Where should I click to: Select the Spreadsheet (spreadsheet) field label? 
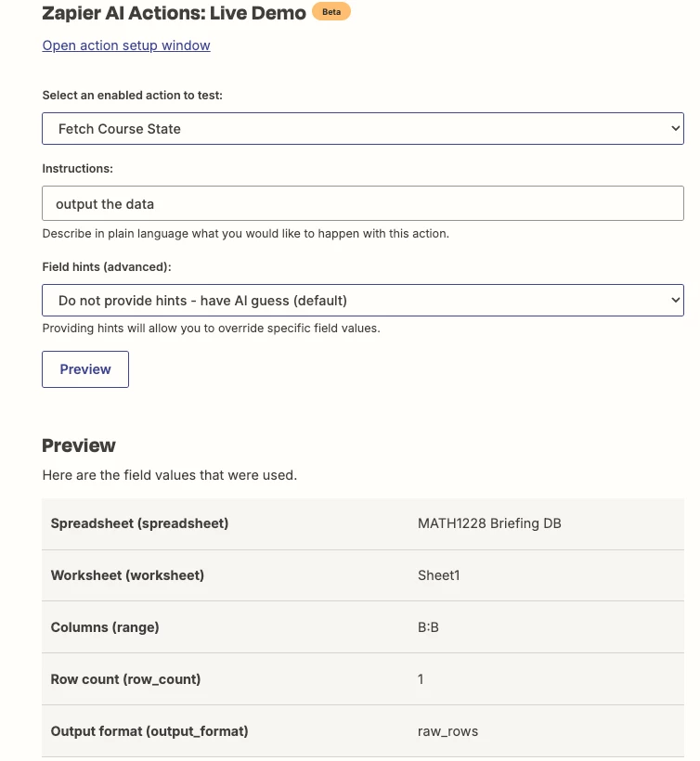pyautogui.click(x=139, y=523)
